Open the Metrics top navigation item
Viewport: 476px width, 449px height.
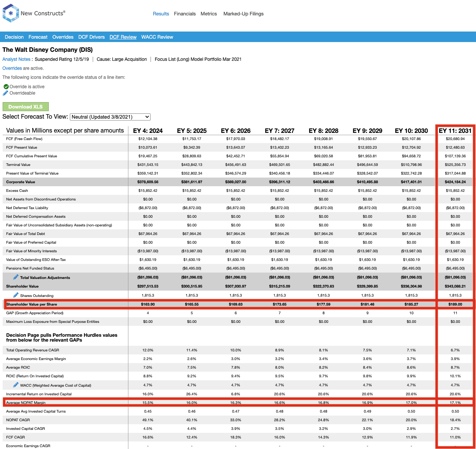point(209,14)
